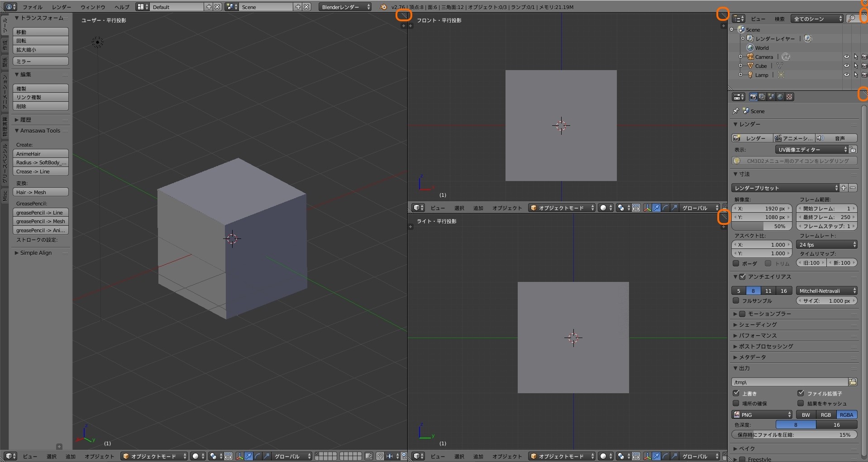Image resolution: width=868 pixels, height=462 pixels.
Task: Expand the 履歴 panel in the tool shelf
Action: [x=26, y=119]
